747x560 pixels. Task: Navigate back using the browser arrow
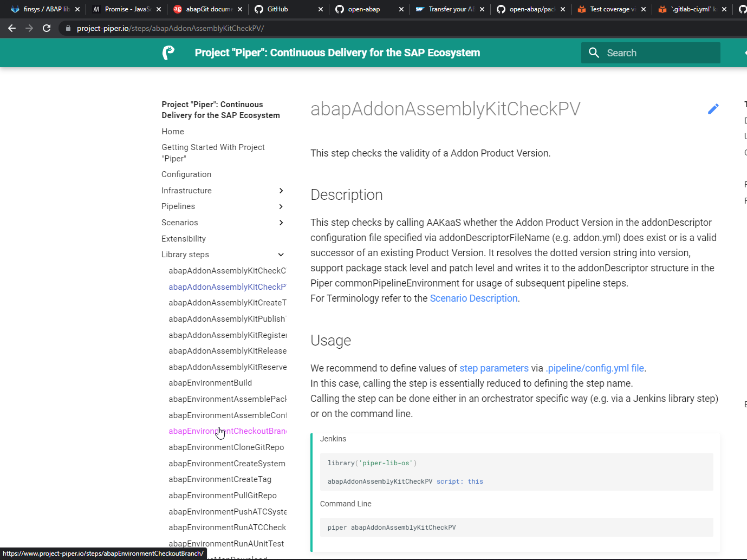click(12, 28)
